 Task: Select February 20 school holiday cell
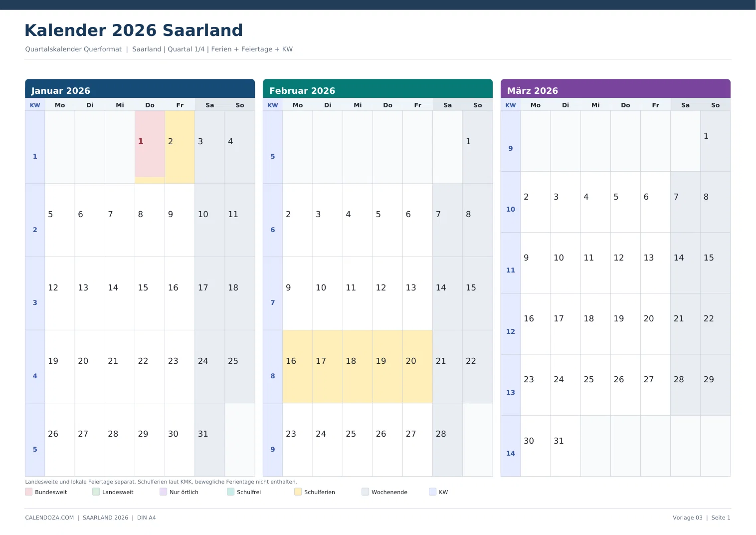pos(418,366)
